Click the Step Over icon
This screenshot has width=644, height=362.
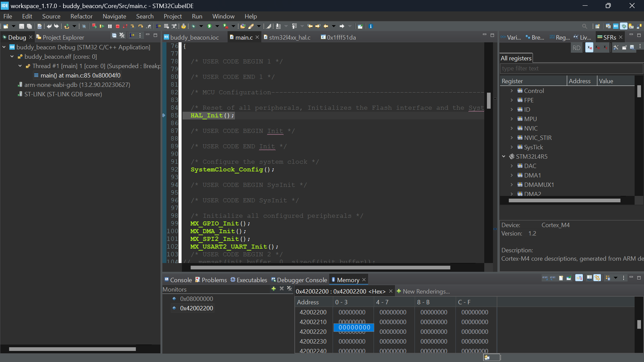point(140,26)
